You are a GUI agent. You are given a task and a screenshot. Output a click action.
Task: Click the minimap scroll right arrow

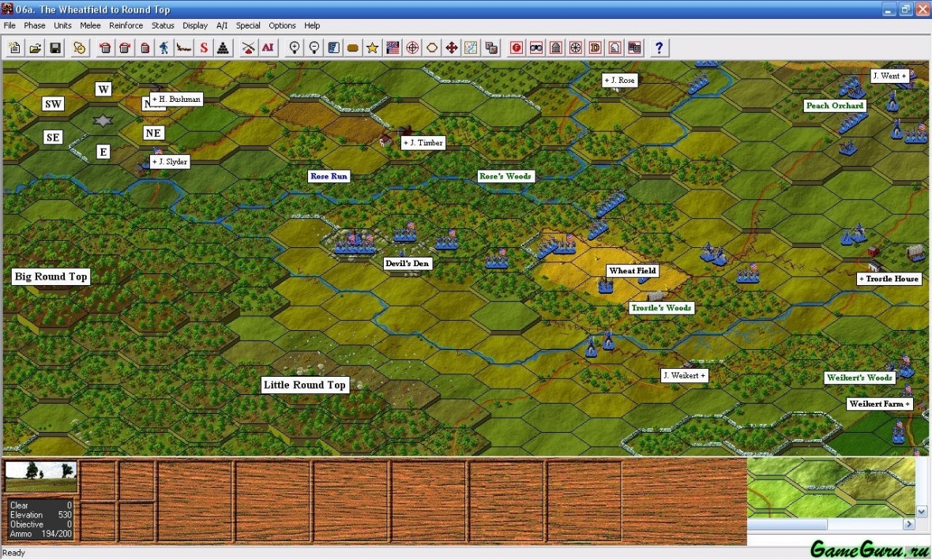pyautogui.click(x=909, y=524)
